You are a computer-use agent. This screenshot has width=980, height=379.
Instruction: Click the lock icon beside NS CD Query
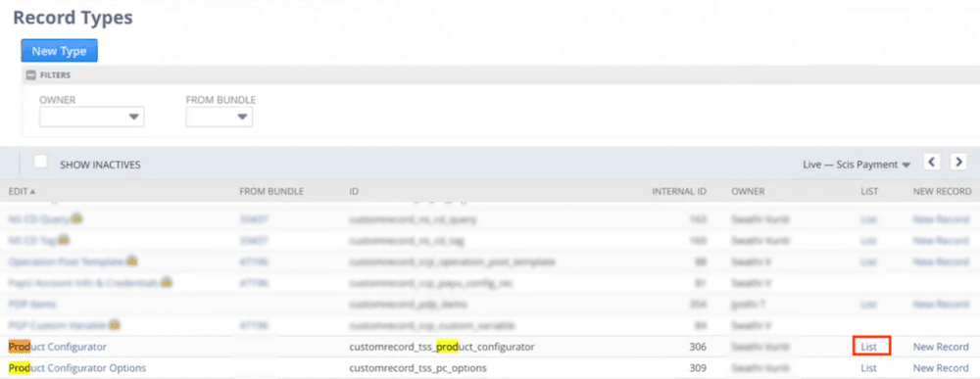coord(76,219)
